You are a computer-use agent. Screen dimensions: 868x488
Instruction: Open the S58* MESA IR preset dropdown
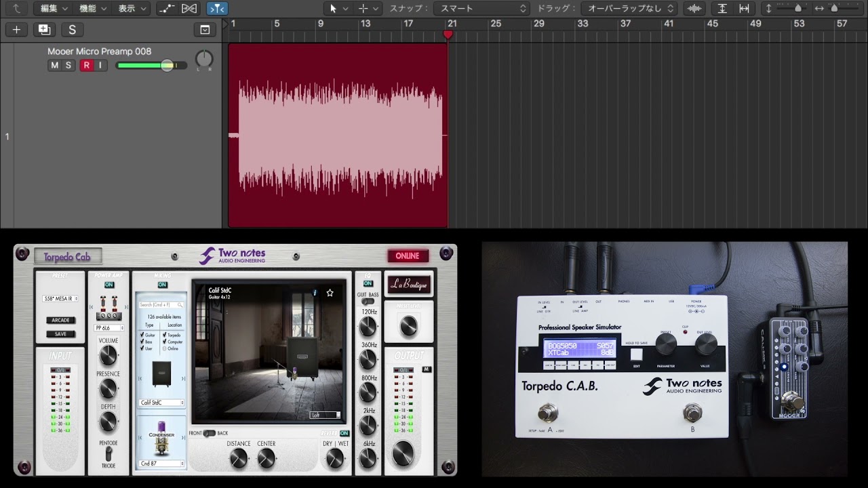[x=60, y=298]
